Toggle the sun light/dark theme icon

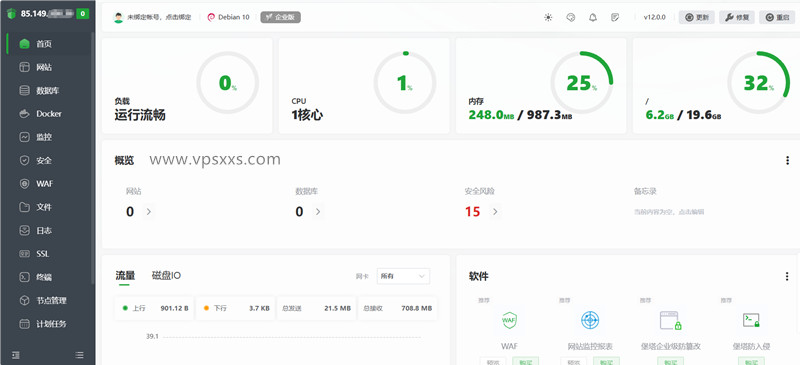548,17
